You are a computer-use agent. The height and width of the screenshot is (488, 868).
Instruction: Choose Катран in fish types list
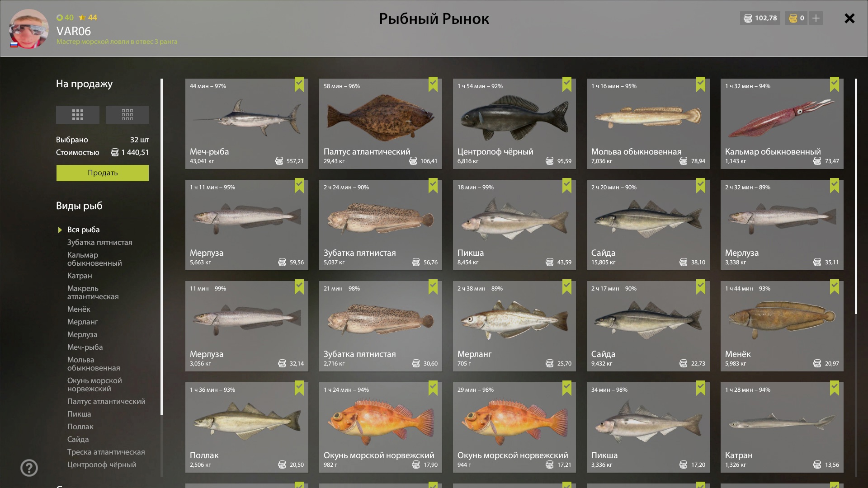click(80, 276)
